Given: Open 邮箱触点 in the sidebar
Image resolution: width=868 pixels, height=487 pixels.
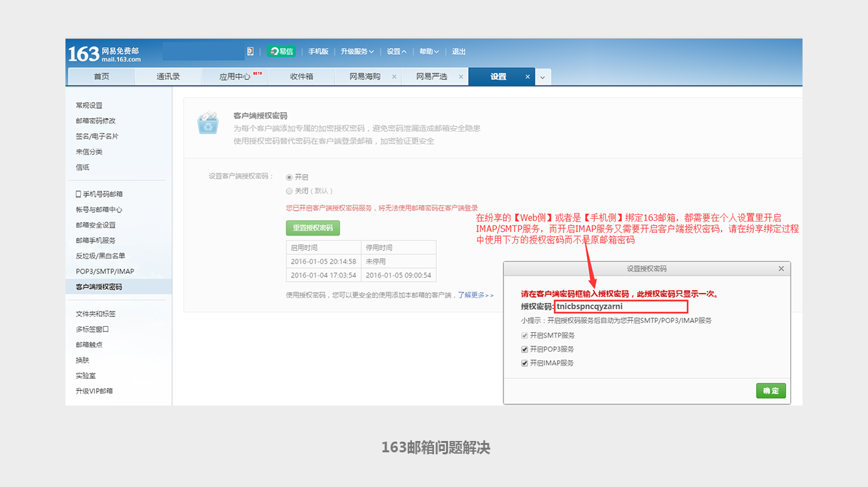Looking at the screenshot, I should click(x=89, y=344).
